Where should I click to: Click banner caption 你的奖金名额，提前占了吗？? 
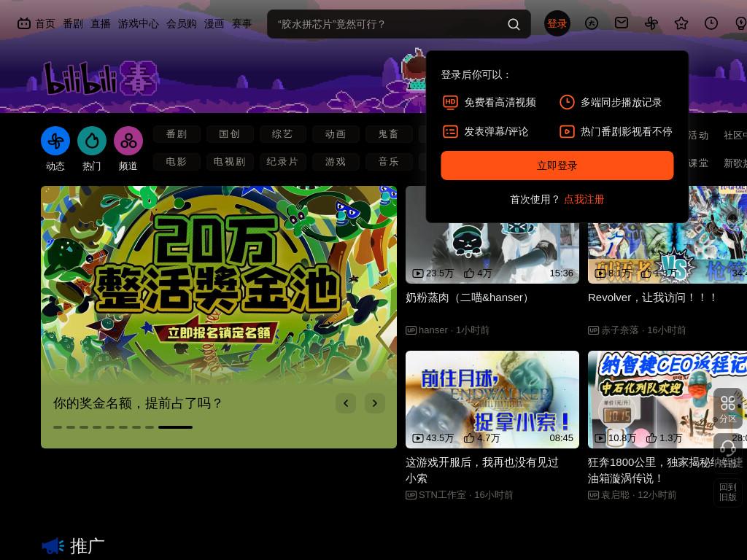point(138,403)
